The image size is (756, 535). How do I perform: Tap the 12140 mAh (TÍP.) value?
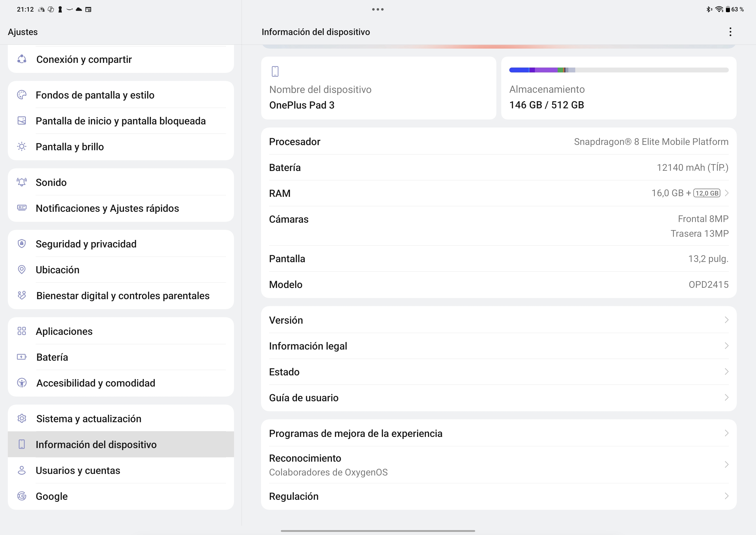click(692, 167)
